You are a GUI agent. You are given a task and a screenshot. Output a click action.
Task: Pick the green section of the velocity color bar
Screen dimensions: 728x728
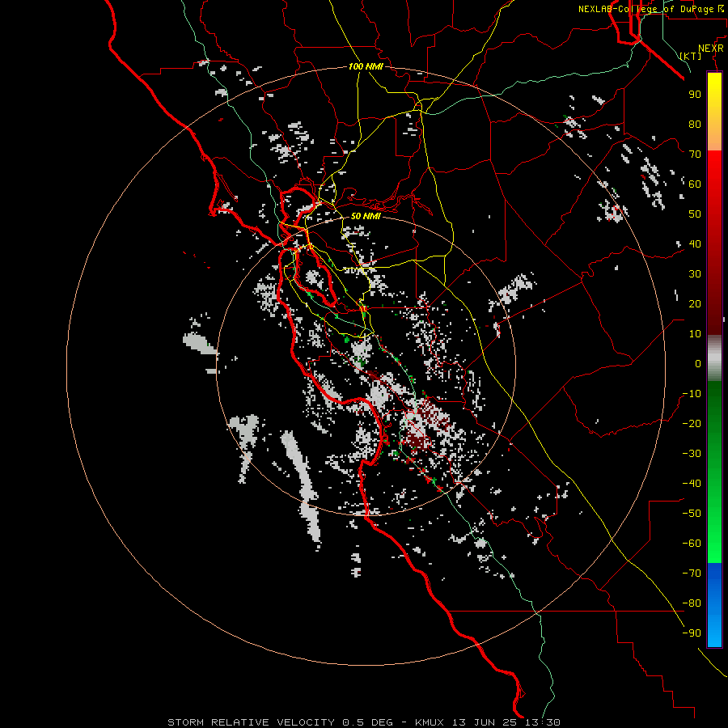point(714,472)
